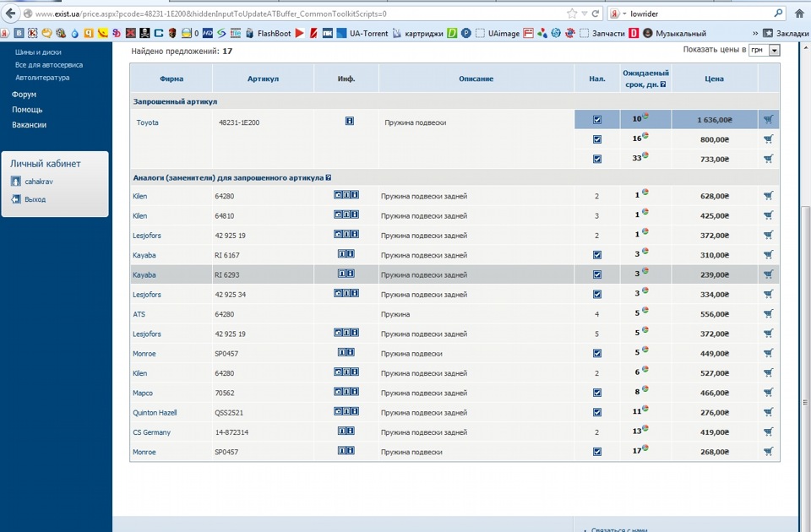
Task: Toggle availability checkbox for Toyota 733,00 row
Action: (597, 160)
